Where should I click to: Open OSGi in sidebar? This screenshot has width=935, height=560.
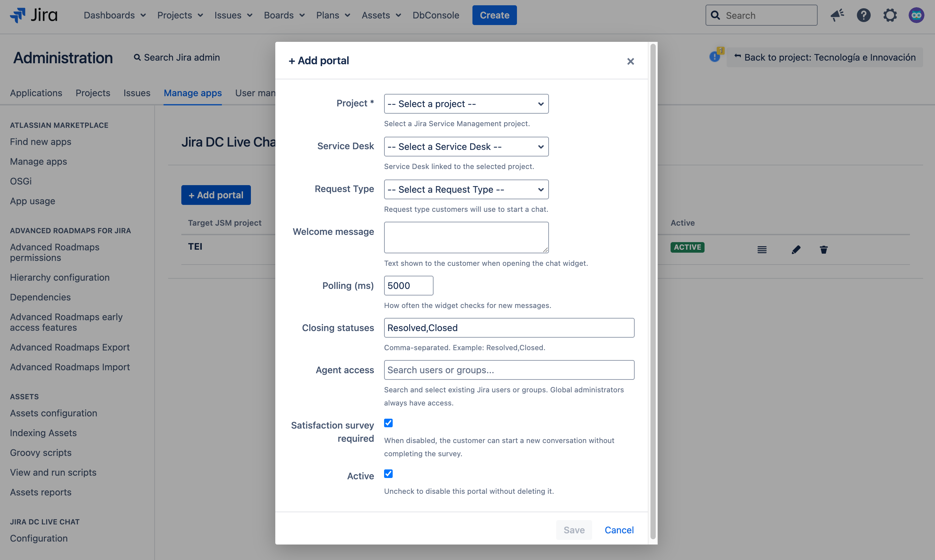(21, 181)
